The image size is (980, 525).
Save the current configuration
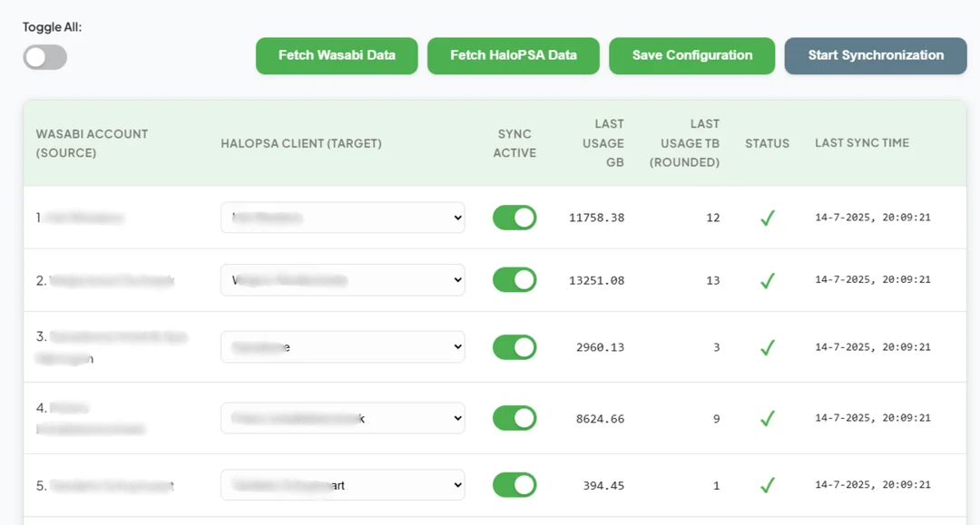(691, 55)
